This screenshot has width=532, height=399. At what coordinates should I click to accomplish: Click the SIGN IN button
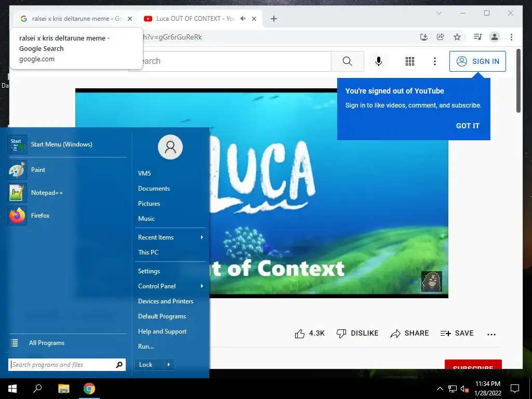[x=477, y=61]
